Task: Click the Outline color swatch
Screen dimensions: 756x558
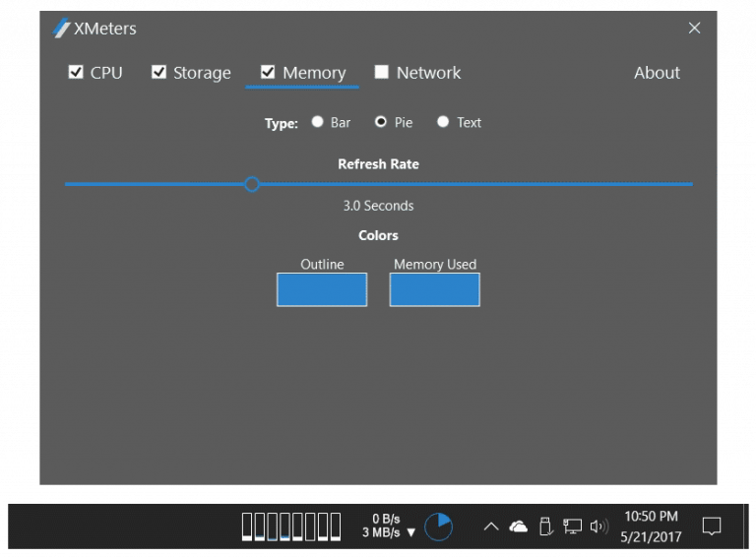Action: click(322, 289)
